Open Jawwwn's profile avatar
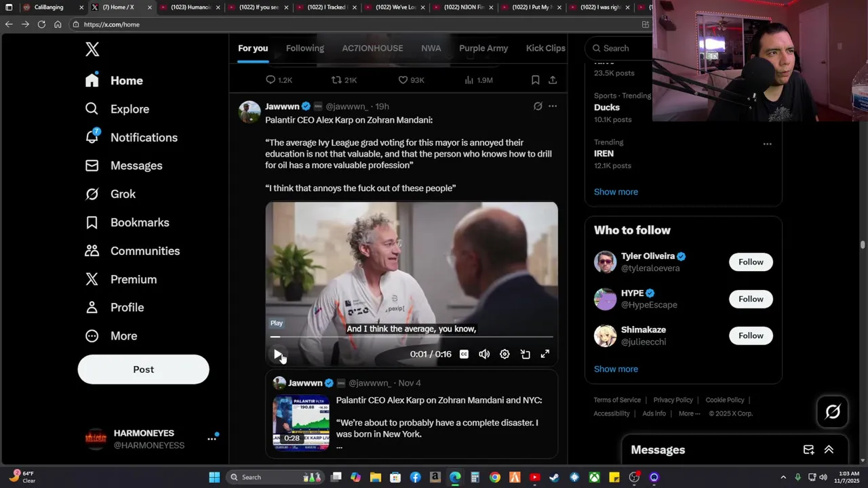 (250, 112)
